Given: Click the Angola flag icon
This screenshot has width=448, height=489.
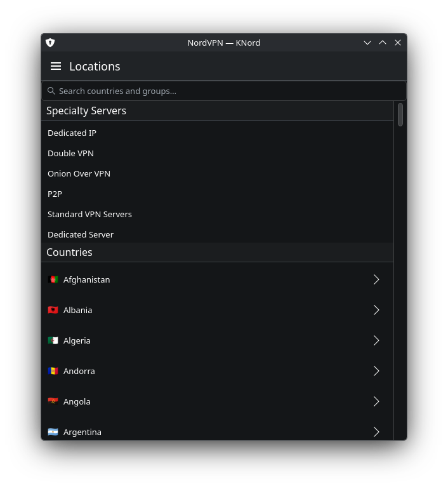Looking at the screenshot, I should [53, 401].
